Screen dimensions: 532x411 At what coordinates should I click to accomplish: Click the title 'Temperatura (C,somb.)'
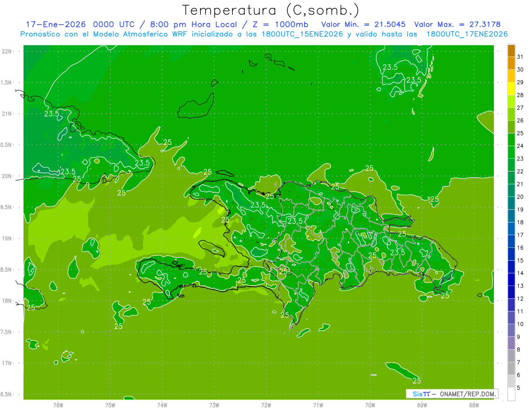(x=270, y=10)
